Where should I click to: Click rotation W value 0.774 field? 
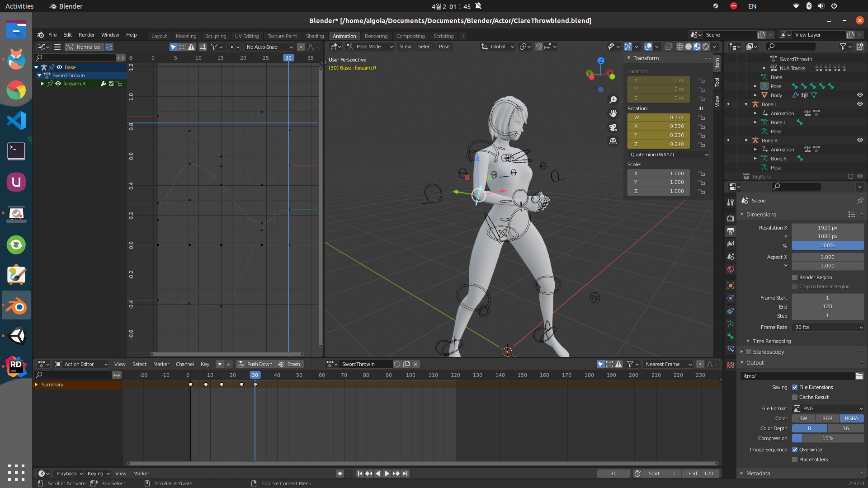tap(659, 117)
